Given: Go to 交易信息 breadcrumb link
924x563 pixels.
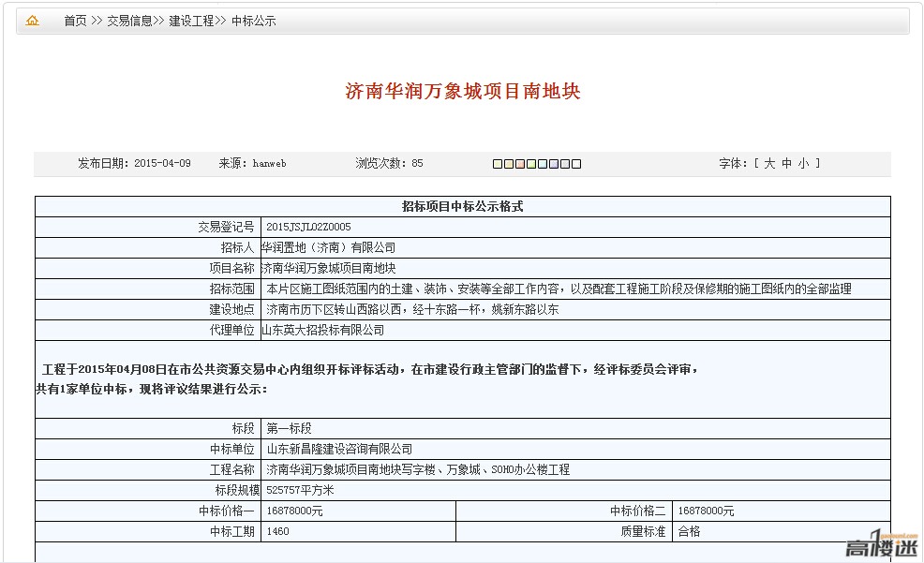Looking at the screenshot, I should coord(129,21).
